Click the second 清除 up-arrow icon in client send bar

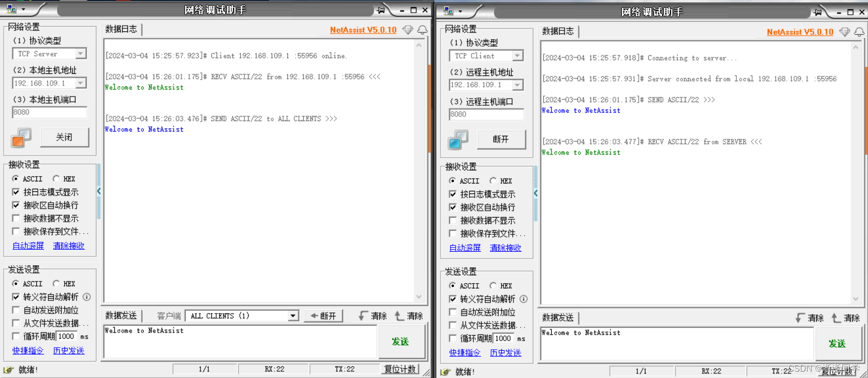(836, 318)
